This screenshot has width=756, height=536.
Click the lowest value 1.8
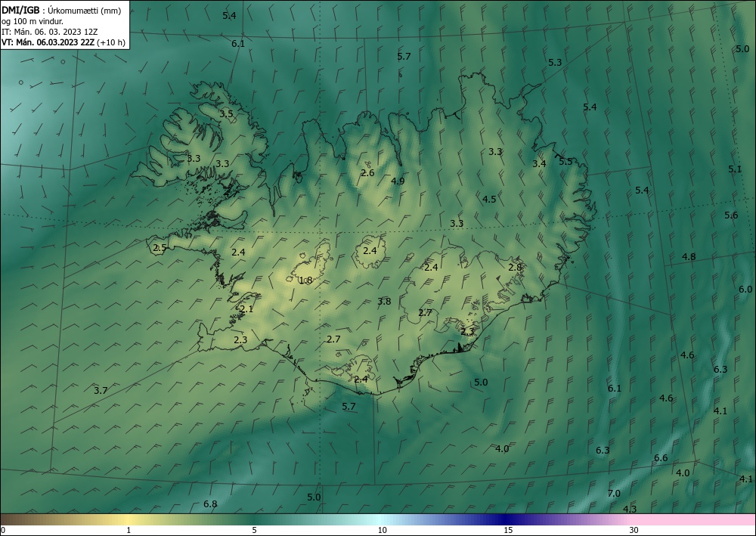(305, 280)
